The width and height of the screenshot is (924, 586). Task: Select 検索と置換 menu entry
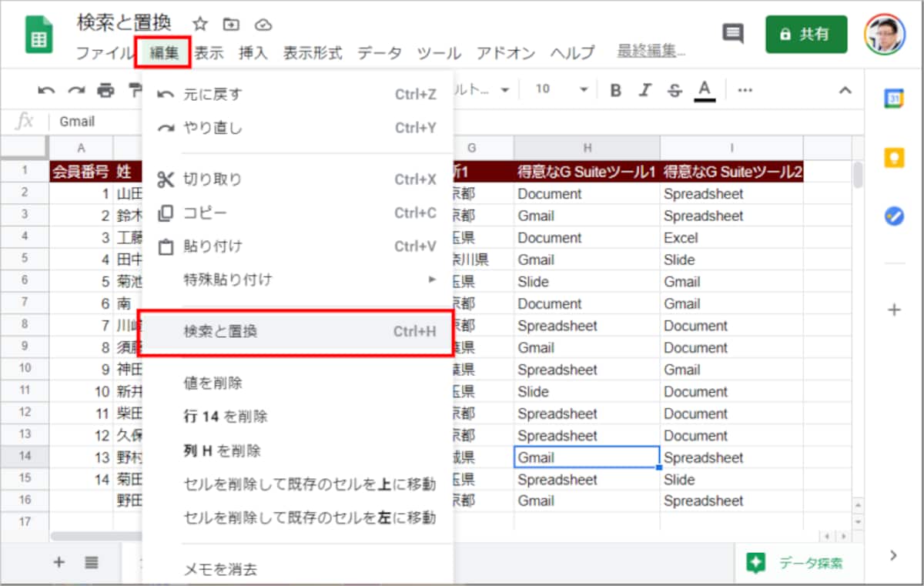click(x=297, y=332)
